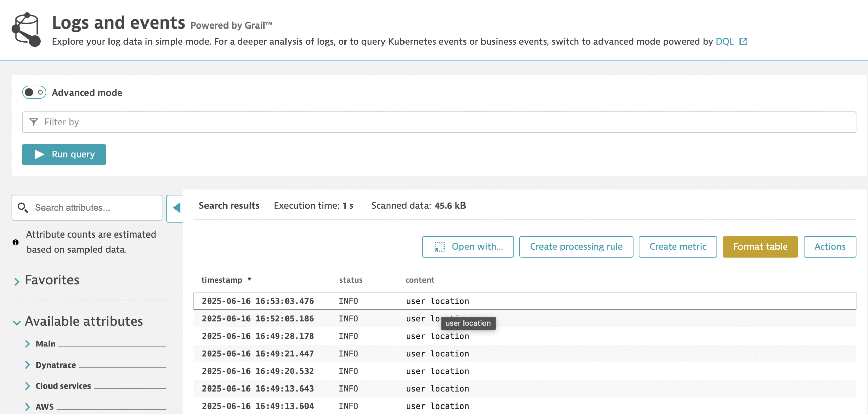Click Create processing rule
The height and width of the screenshot is (414, 868).
click(x=576, y=247)
